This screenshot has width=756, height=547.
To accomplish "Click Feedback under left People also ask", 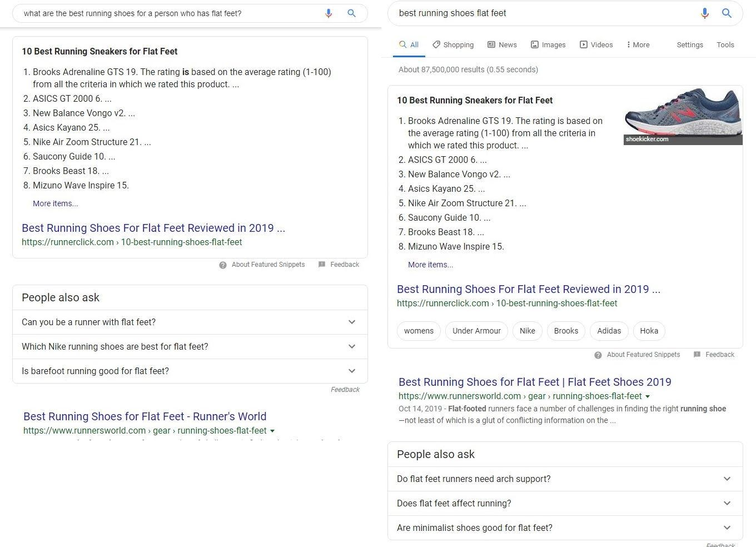I will pos(345,390).
